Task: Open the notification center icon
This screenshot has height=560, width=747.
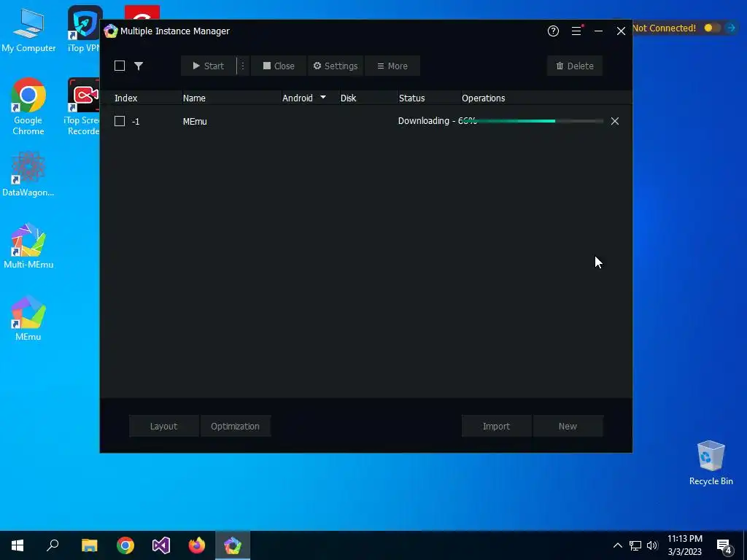Action: [724, 545]
